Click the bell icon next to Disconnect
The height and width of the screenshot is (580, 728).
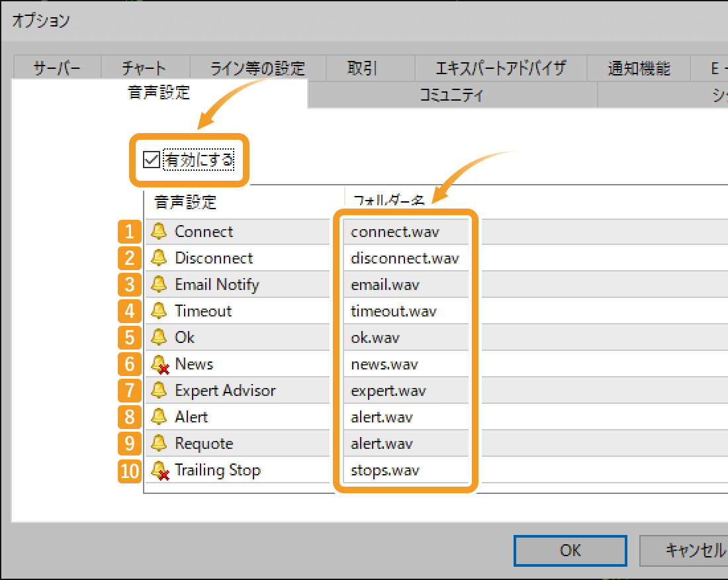coord(159,258)
